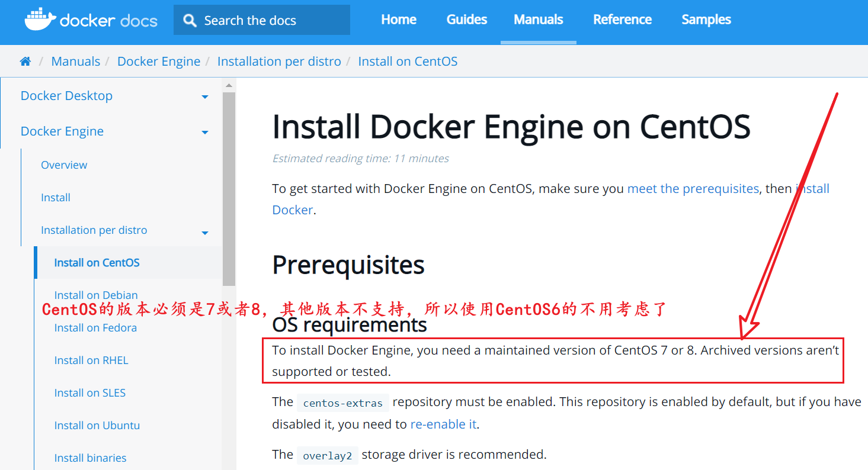Follow the meet the prerequisites link
The width and height of the screenshot is (868, 470).
pos(693,189)
